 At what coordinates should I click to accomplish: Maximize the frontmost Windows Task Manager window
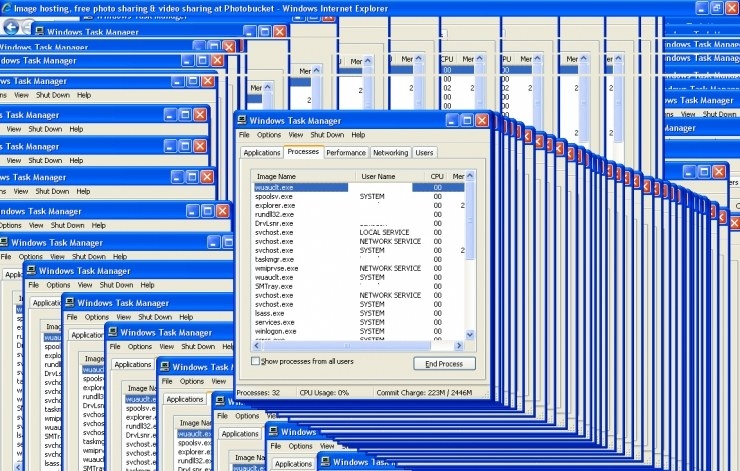(x=465, y=120)
